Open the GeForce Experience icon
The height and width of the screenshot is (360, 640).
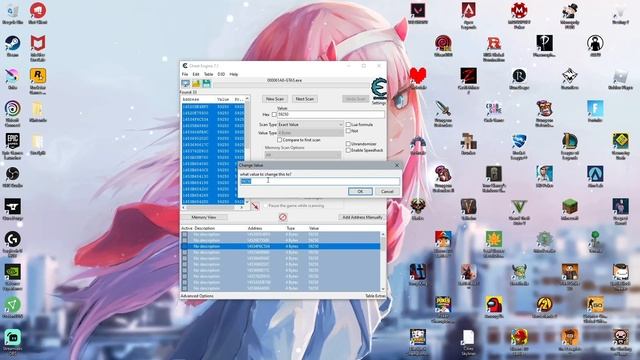pos(13,272)
